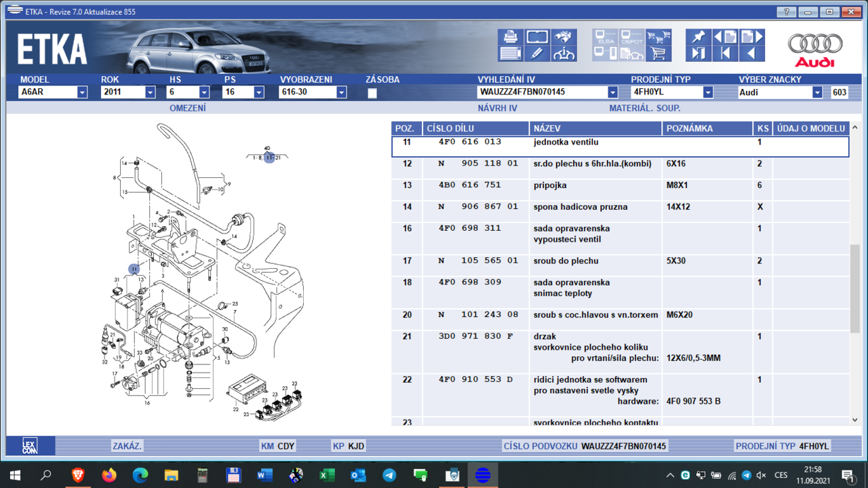Click the pushpin icon
Image resolution: width=868 pixels, height=488 pixels.
tap(698, 37)
